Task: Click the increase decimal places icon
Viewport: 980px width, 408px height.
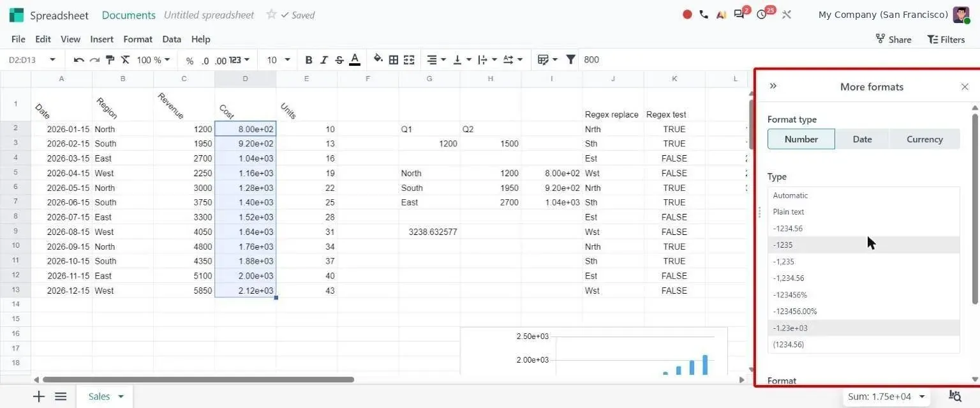Action: tap(221, 61)
